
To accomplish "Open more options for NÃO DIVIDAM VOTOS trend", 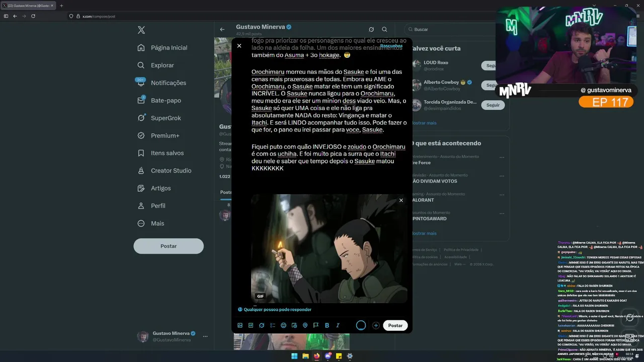I will pyautogui.click(x=502, y=176).
